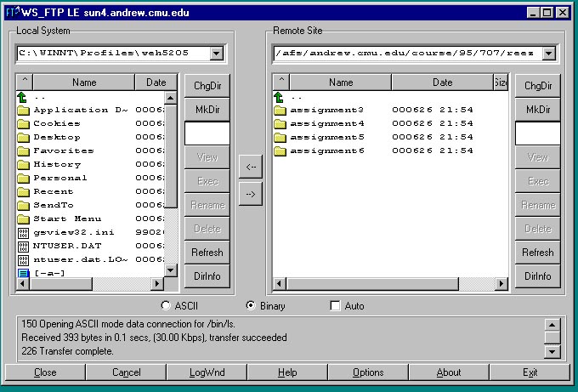Viewport: 578px width, 392px height.
Task: Click the Cancel button
Action: [126, 372]
